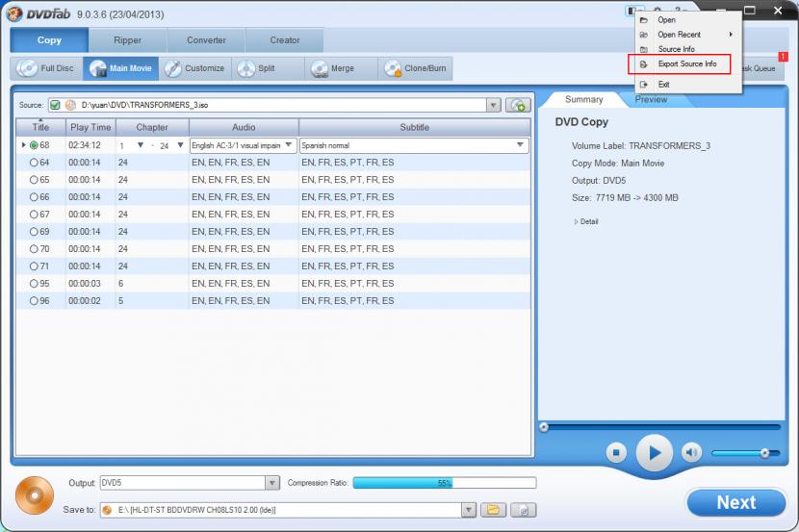Stop the preview playback

pos(617,452)
